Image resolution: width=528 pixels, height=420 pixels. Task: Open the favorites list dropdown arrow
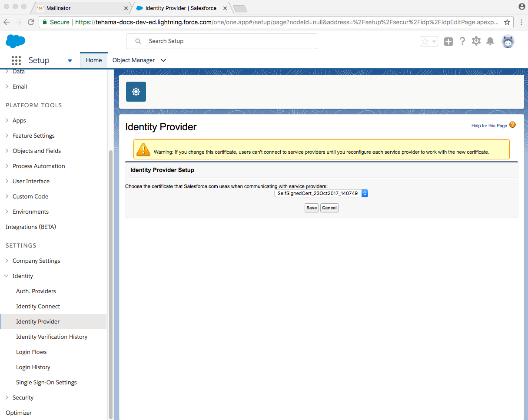point(434,41)
